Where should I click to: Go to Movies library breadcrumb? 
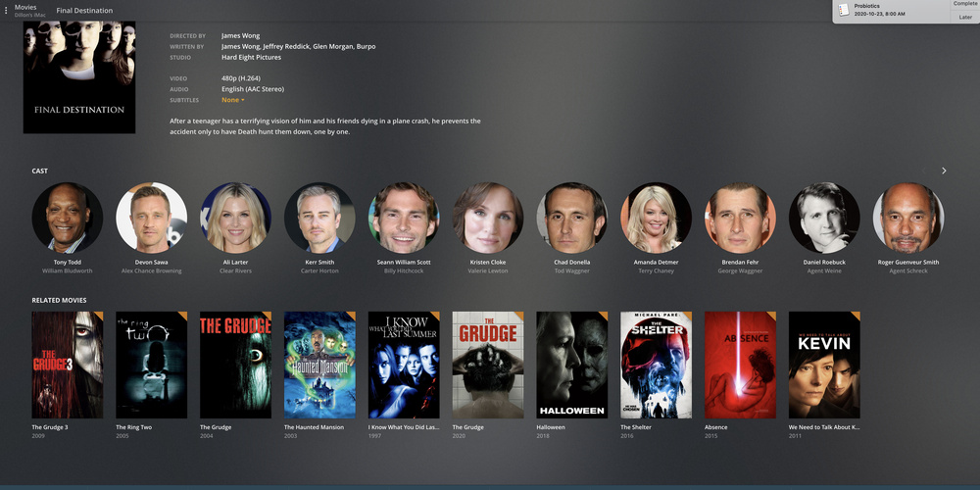[25, 7]
